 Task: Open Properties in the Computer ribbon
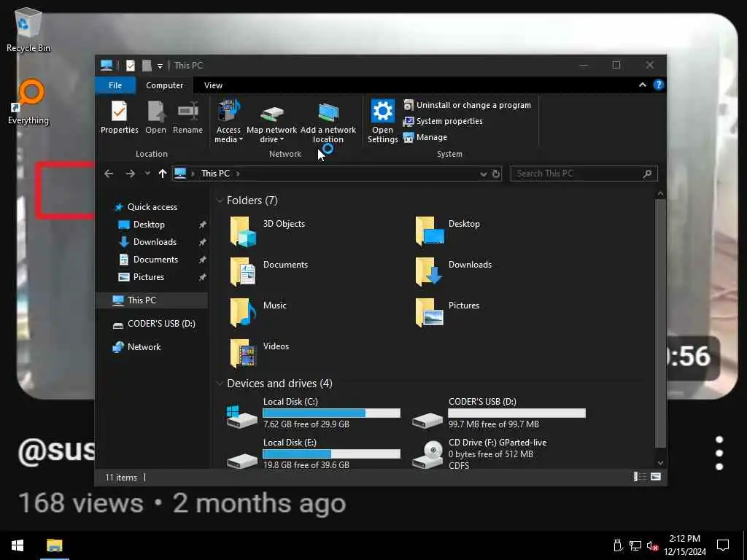coord(119,117)
